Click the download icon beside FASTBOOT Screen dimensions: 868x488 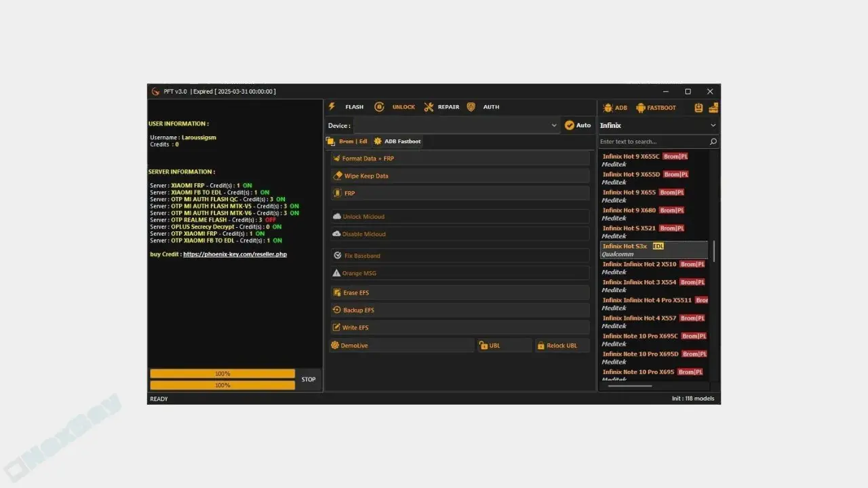click(698, 108)
